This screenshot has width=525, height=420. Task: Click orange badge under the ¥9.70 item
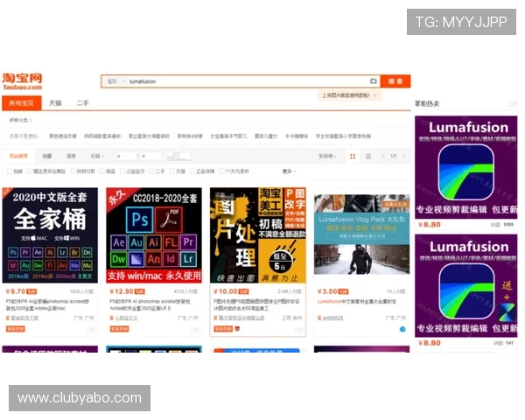(16, 329)
